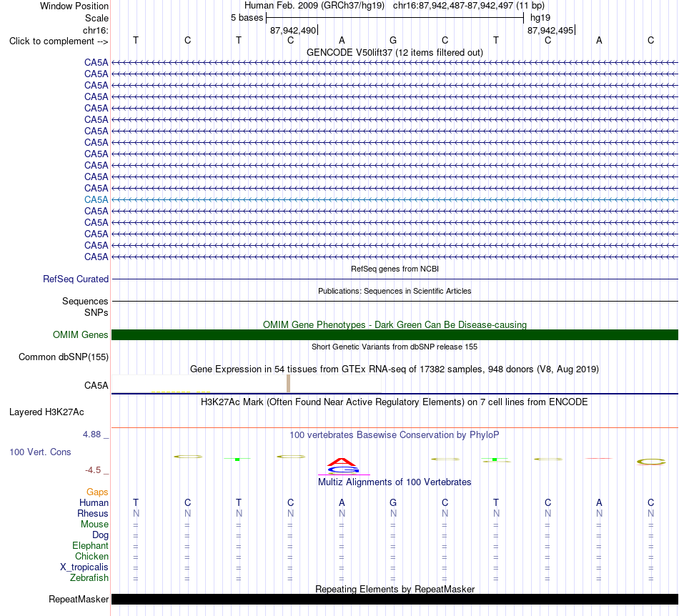Click the 'OMIM Genes' label
The image size is (679, 616).
[x=80, y=334]
